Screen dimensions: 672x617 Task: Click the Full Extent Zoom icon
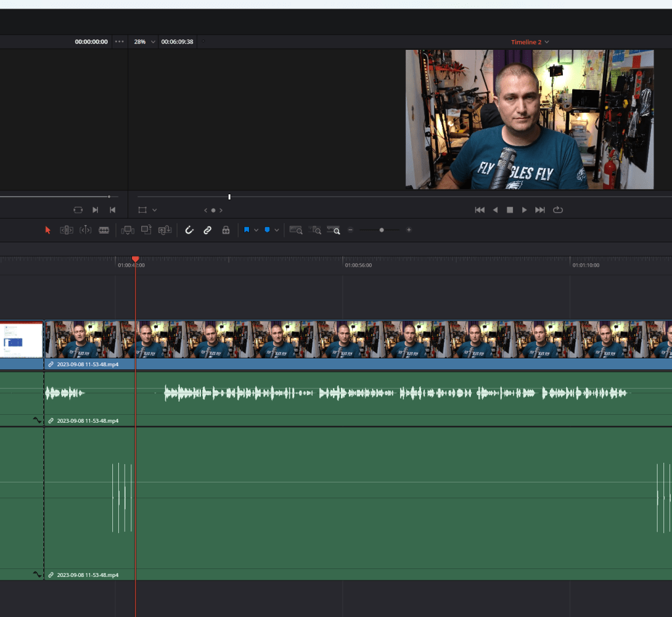[x=296, y=230]
